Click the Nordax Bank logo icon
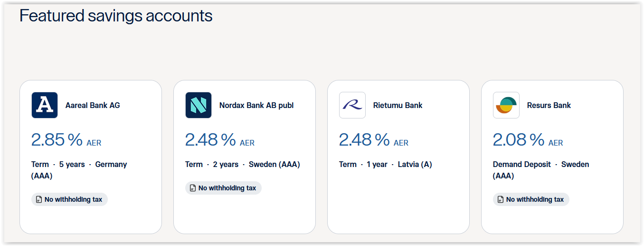 click(199, 105)
